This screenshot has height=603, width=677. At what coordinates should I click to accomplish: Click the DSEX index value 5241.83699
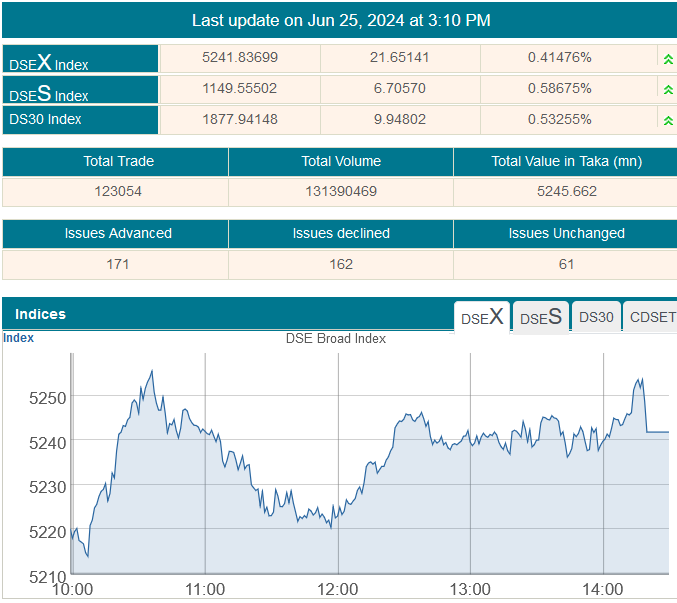(240, 58)
